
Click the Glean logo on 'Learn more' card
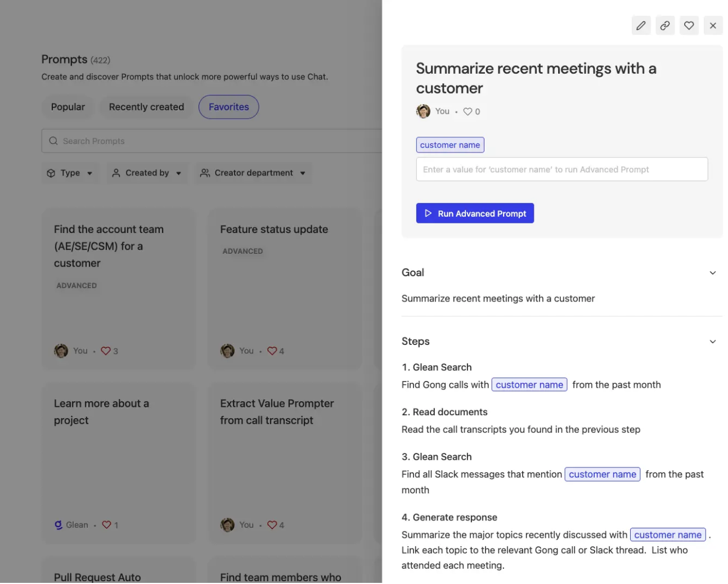tap(59, 524)
